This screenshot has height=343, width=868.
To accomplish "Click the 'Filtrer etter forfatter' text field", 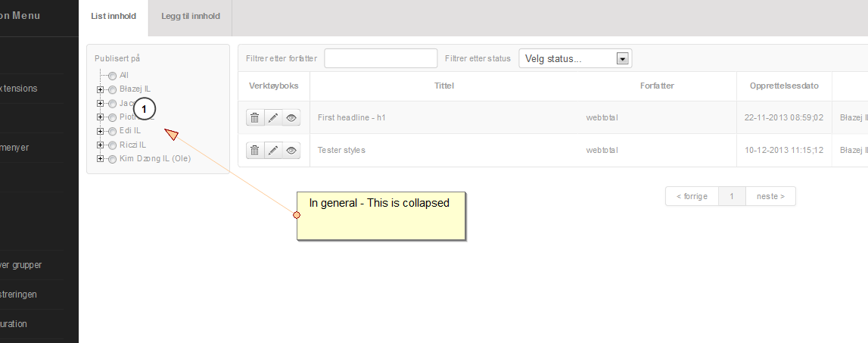I will point(381,58).
